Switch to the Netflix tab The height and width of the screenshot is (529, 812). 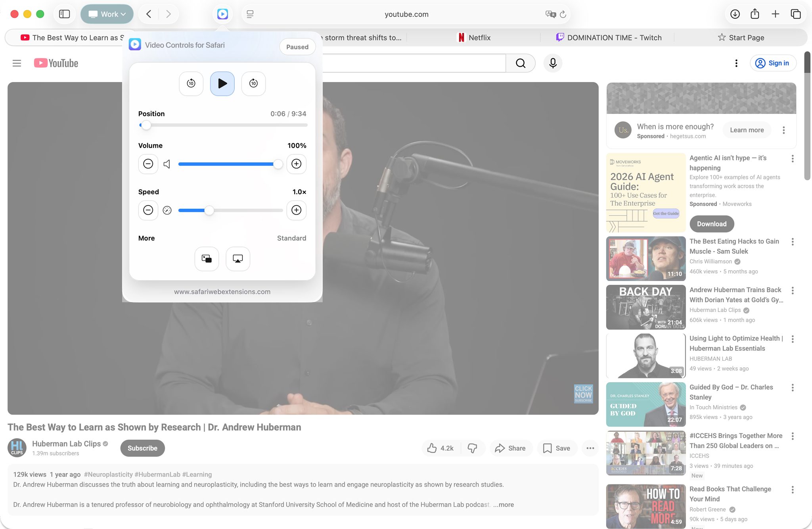474,38
